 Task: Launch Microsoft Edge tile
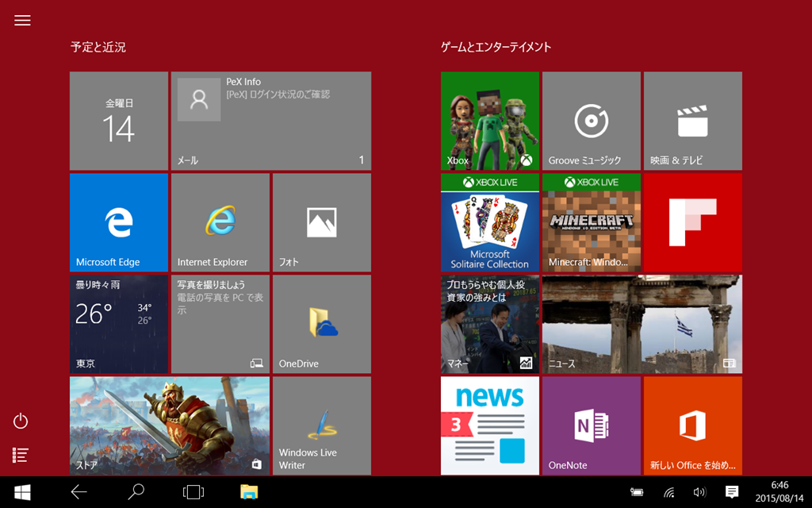[x=119, y=222]
